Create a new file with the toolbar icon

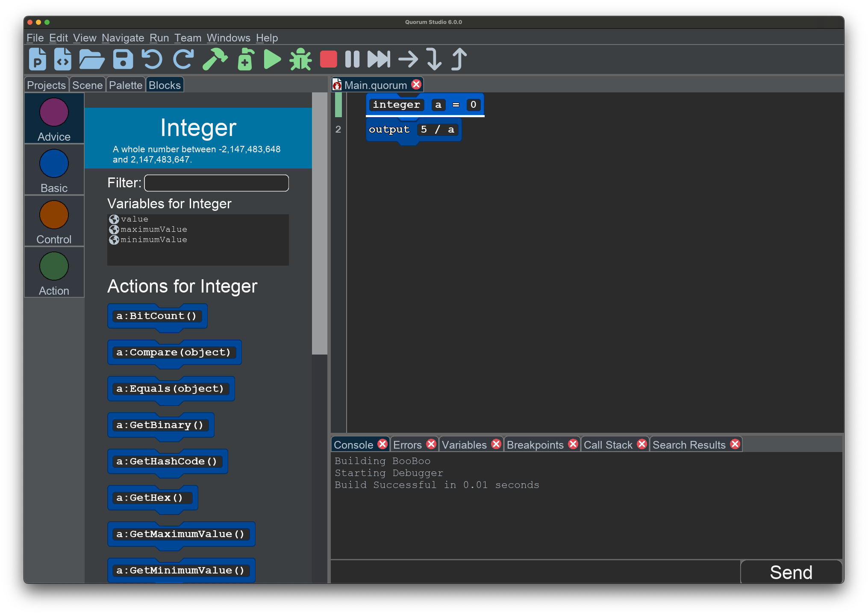63,59
